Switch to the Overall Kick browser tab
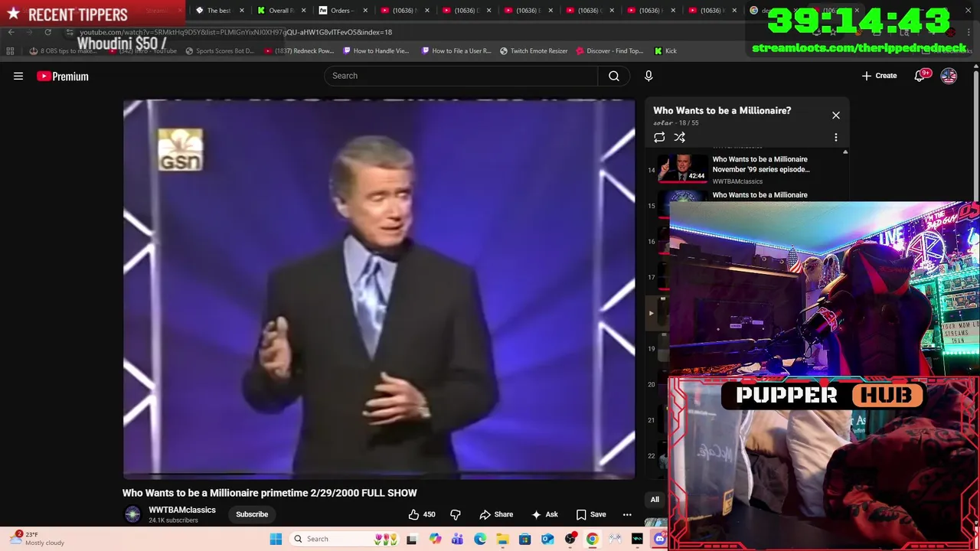This screenshot has width=980, height=551. click(x=281, y=11)
